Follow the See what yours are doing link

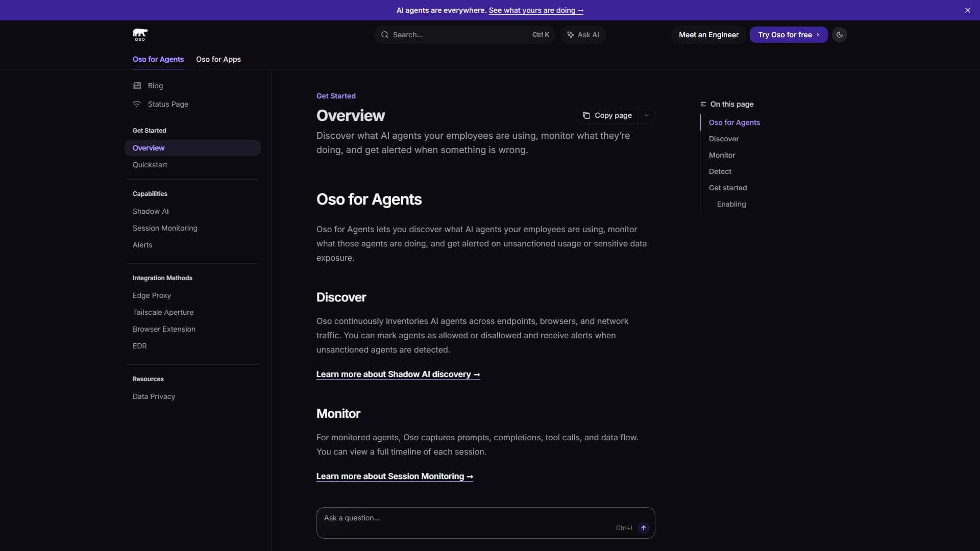click(536, 10)
